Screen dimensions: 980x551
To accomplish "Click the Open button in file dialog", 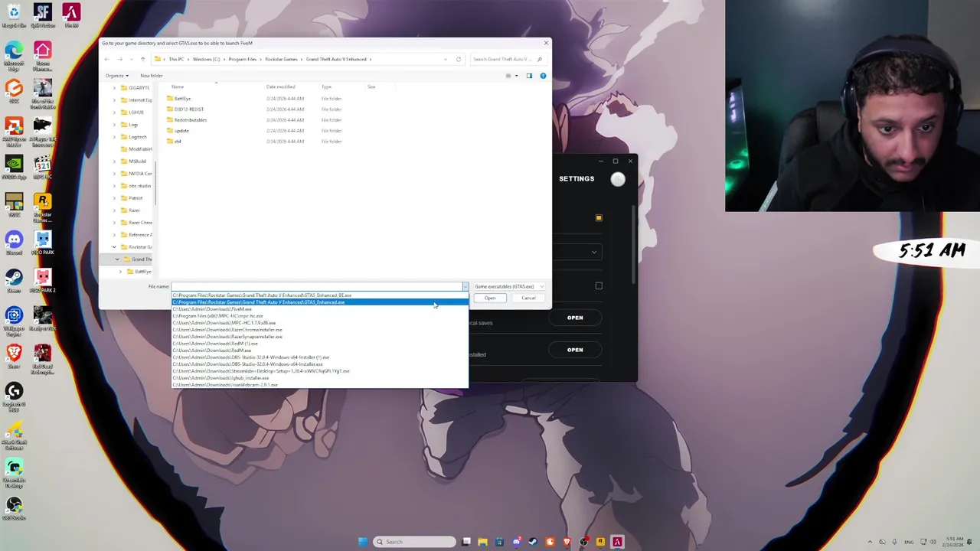I will coord(490,298).
